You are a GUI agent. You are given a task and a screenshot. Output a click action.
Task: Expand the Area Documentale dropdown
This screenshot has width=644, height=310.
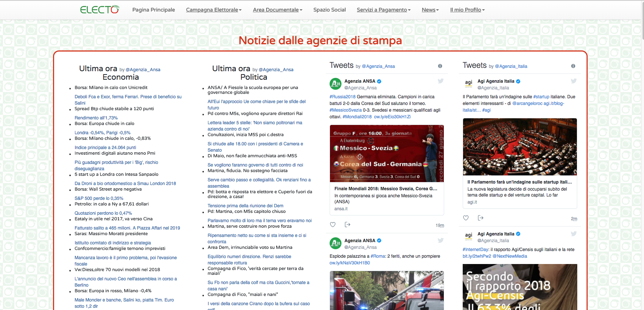tap(278, 10)
